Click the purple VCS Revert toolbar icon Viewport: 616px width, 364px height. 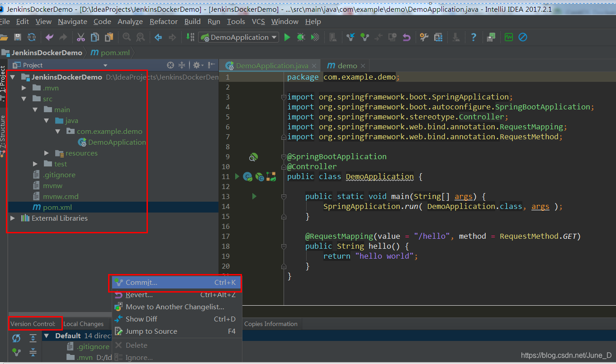(x=407, y=38)
